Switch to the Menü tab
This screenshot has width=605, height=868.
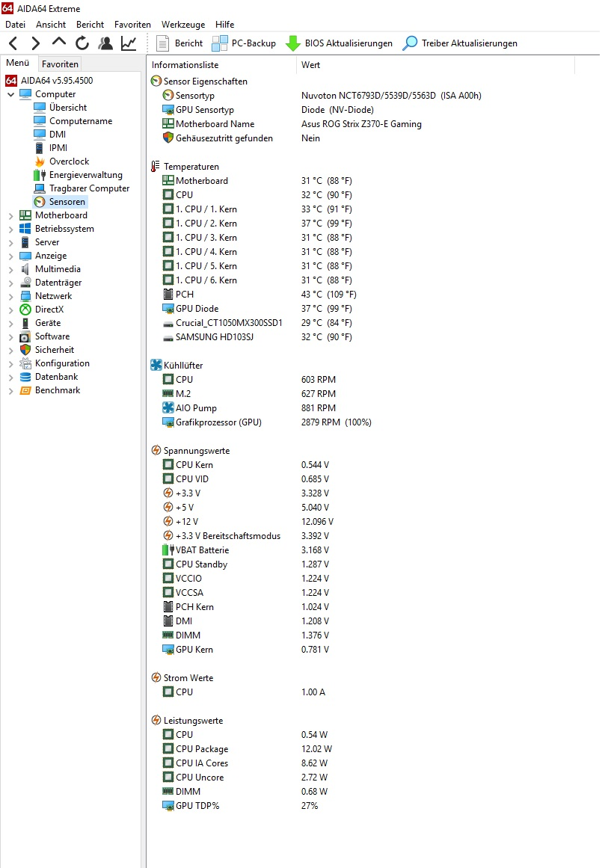pos(18,63)
